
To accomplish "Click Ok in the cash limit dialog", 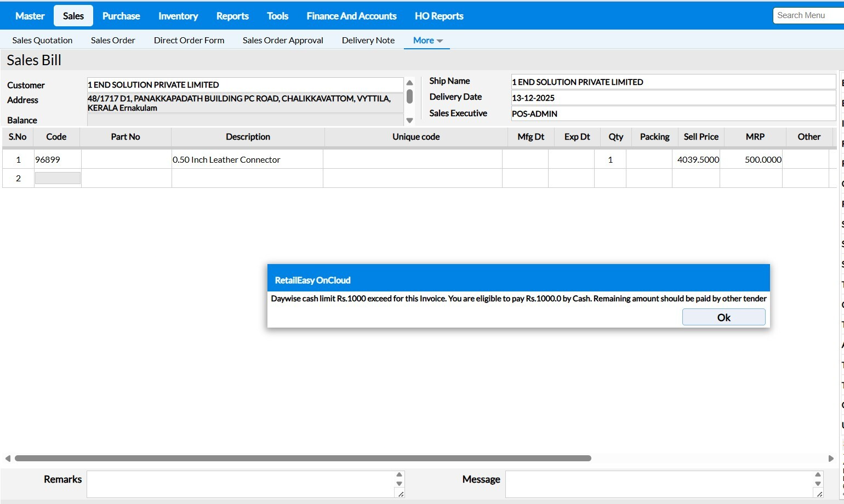I will point(723,317).
